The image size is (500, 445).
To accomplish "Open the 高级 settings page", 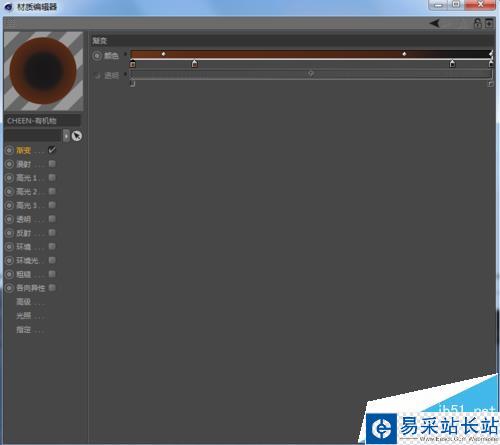I will [23, 302].
